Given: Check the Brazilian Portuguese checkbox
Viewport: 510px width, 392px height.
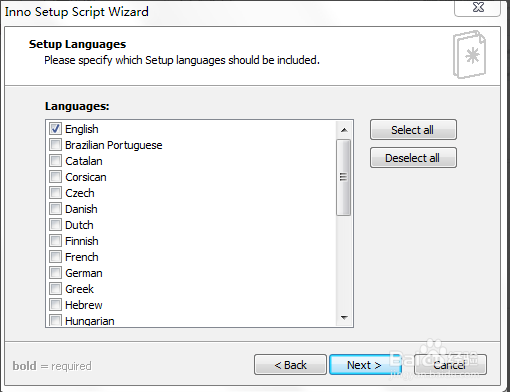Looking at the screenshot, I should (55, 145).
